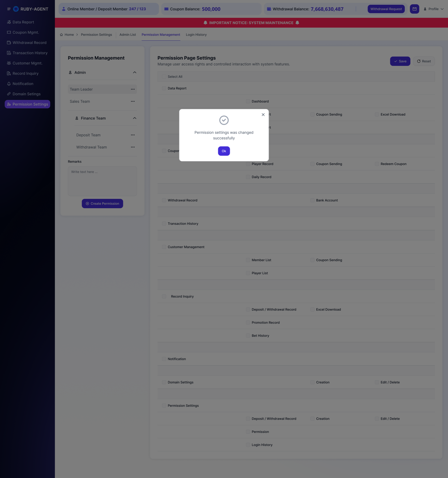Open the Profile dropdown

click(x=433, y=9)
